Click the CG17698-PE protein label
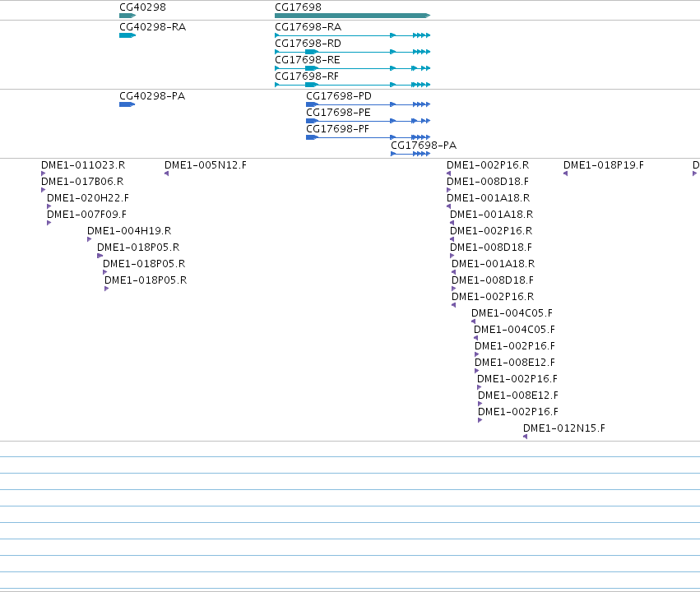 [x=338, y=113]
